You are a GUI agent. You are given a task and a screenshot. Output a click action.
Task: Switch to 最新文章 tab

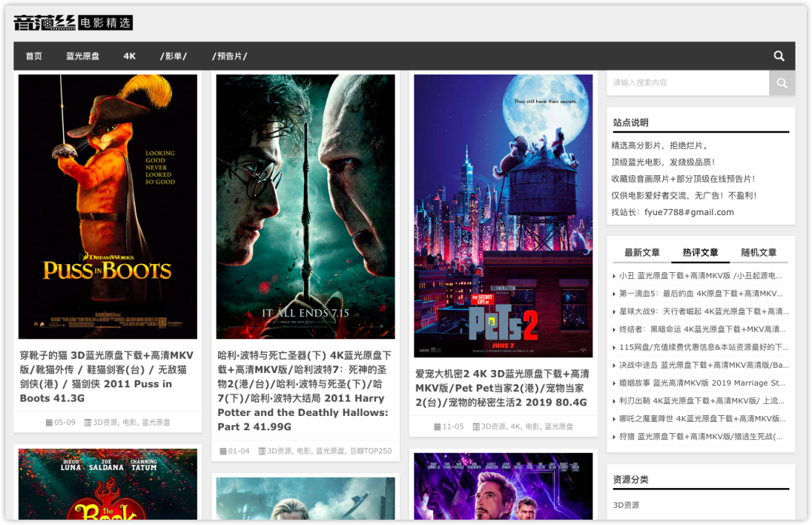(x=641, y=253)
